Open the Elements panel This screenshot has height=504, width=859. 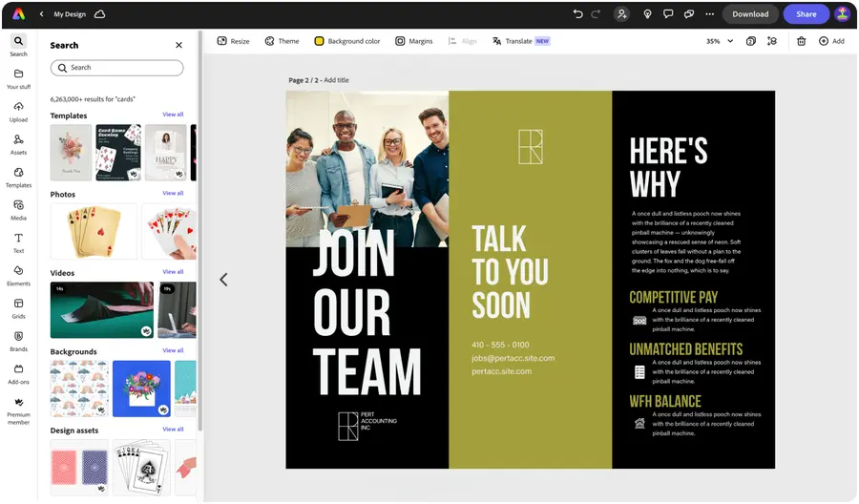pyautogui.click(x=19, y=276)
